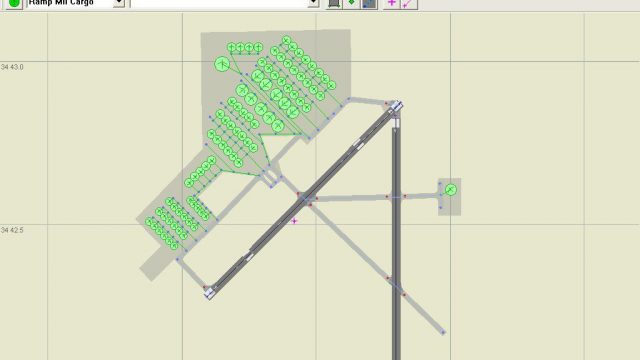Click the magenta plus toolbar icon
The height and width of the screenshot is (360, 640).
coord(391,3)
